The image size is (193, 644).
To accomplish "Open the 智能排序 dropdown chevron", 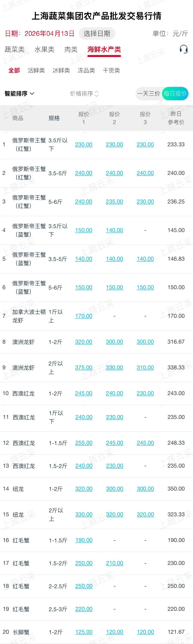I will pos(32,93).
